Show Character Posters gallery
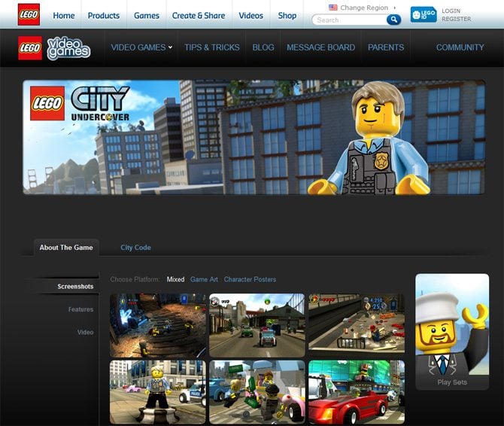The width and height of the screenshot is (504, 426). pyautogui.click(x=250, y=279)
